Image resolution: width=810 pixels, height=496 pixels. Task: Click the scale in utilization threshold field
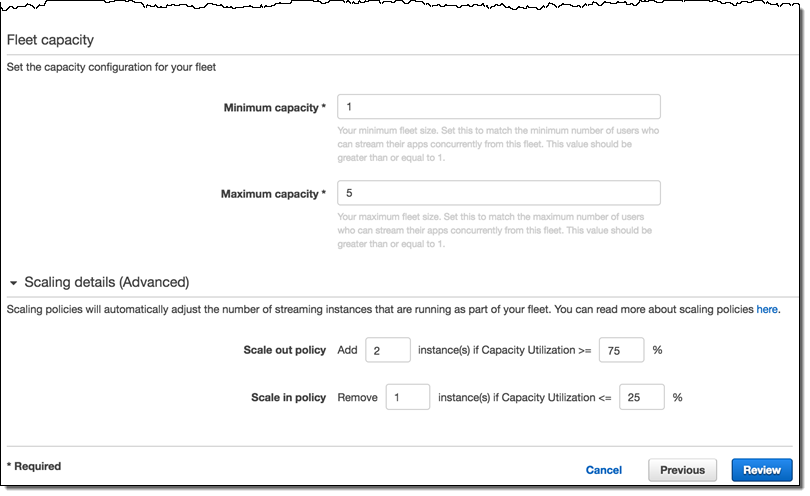(x=641, y=397)
